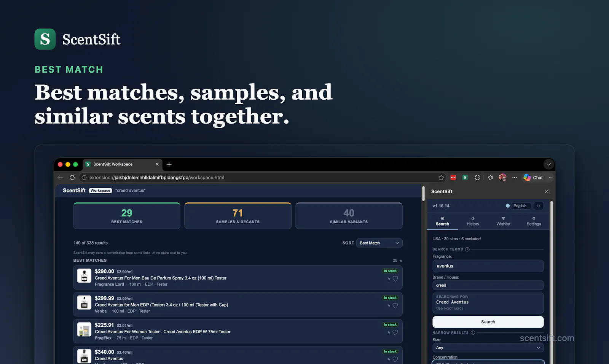
Task: Bookmark this page with the star icon
Action: [441, 178]
